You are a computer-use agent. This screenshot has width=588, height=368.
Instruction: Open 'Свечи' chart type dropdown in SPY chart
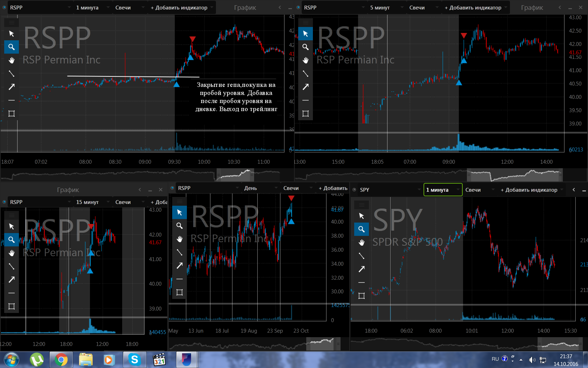pos(479,190)
